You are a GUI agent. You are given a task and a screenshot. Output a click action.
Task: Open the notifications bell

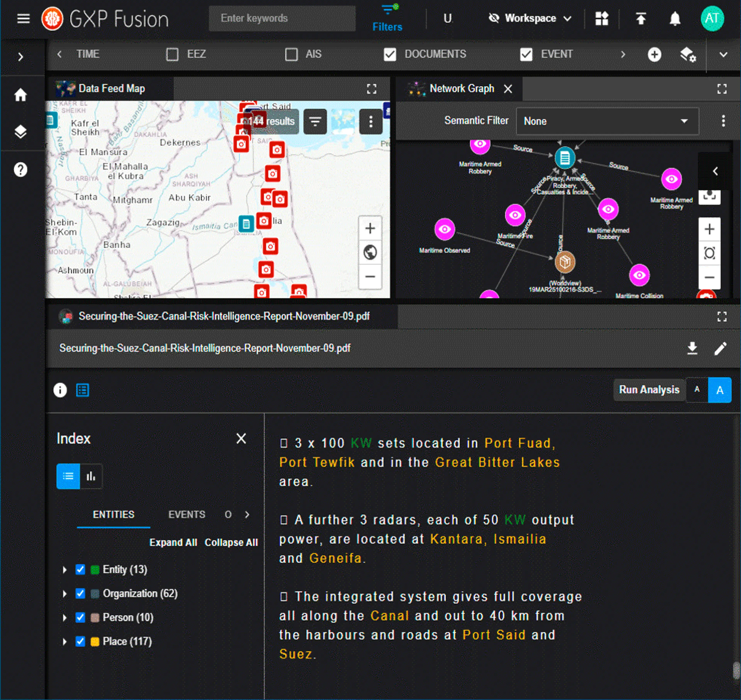[x=675, y=18]
